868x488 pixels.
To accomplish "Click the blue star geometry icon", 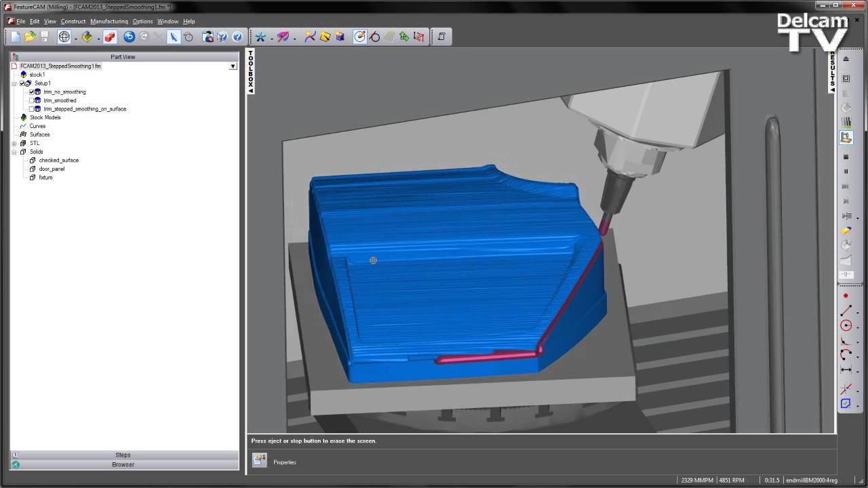I will pyautogui.click(x=260, y=37).
